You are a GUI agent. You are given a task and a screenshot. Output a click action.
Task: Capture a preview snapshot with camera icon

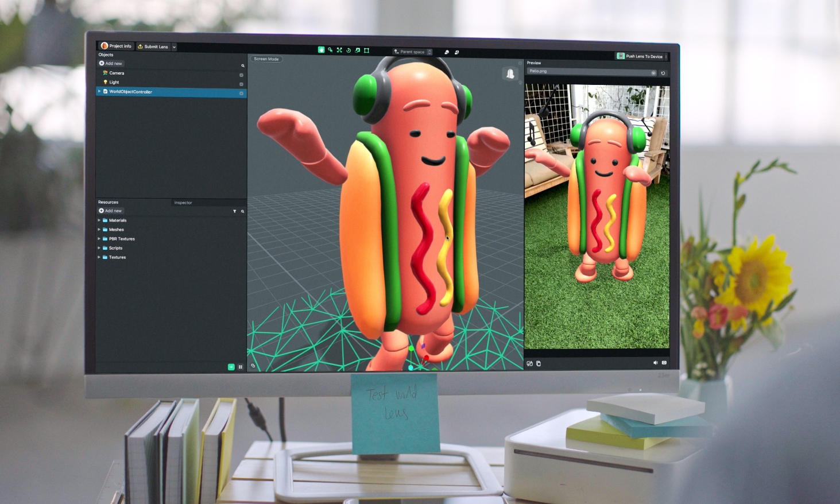click(x=664, y=363)
